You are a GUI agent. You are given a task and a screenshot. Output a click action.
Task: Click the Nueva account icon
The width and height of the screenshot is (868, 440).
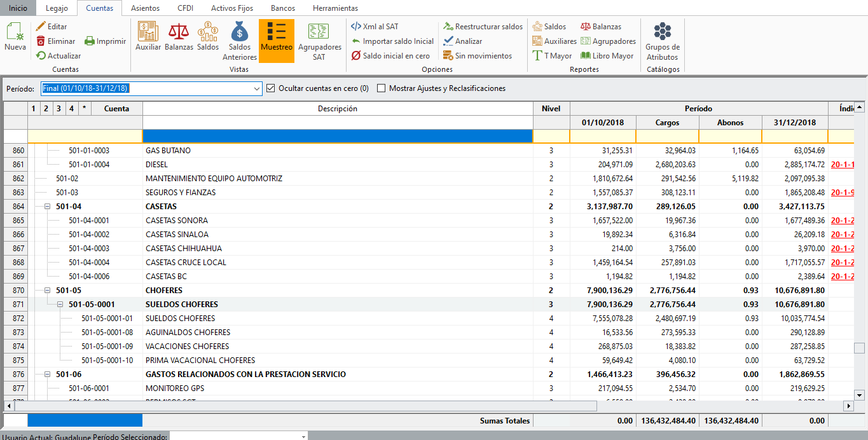pos(15,33)
